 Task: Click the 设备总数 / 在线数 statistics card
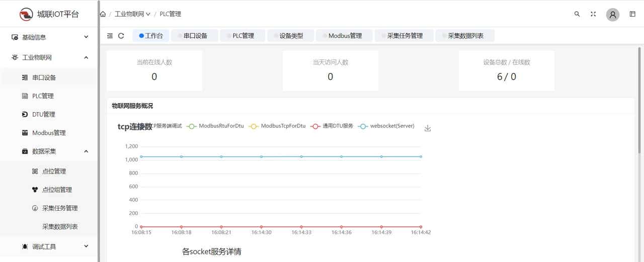coord(507,70)
